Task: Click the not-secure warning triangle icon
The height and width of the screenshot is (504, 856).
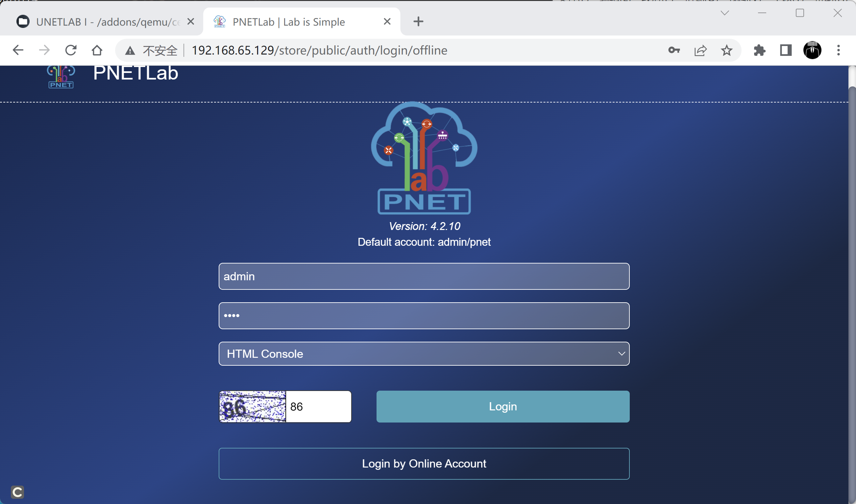Action: tap(130, 51)
